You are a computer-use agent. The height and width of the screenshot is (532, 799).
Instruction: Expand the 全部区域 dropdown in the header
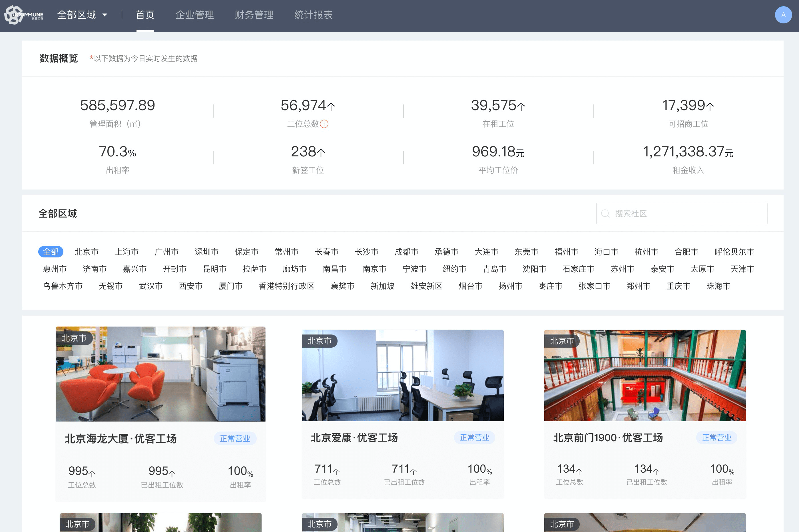coord(82,15)
